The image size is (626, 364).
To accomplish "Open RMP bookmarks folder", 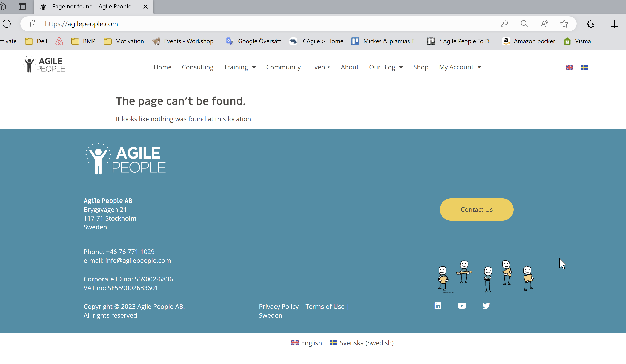I will coord(83,41).
